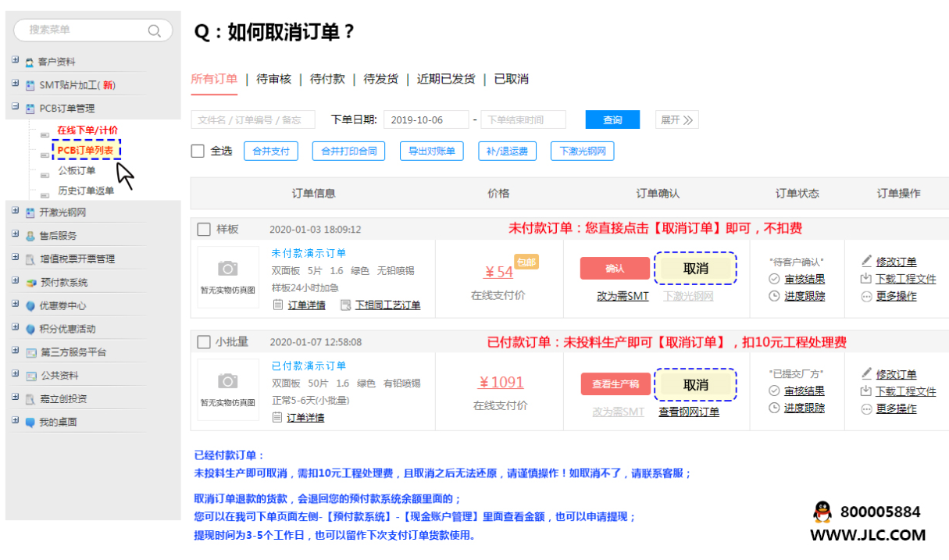Click the search magnifier icon in menu search

point(155,30)
